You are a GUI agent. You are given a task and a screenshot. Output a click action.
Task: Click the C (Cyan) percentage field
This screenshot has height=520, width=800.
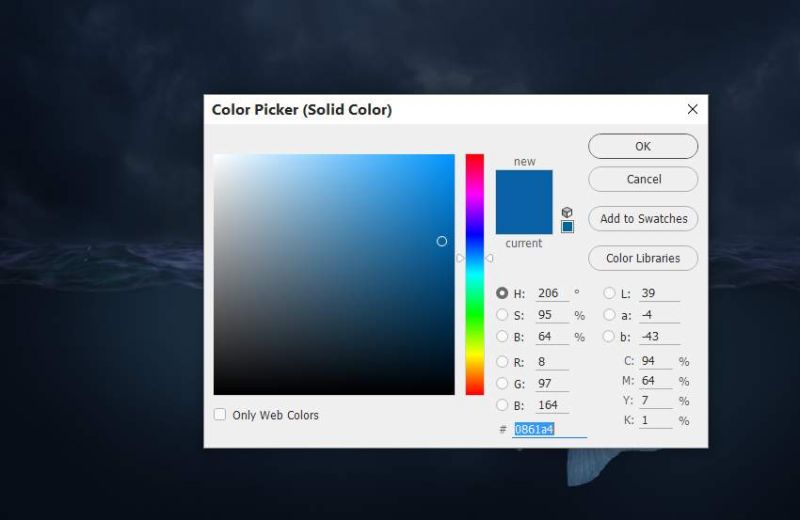655,361
